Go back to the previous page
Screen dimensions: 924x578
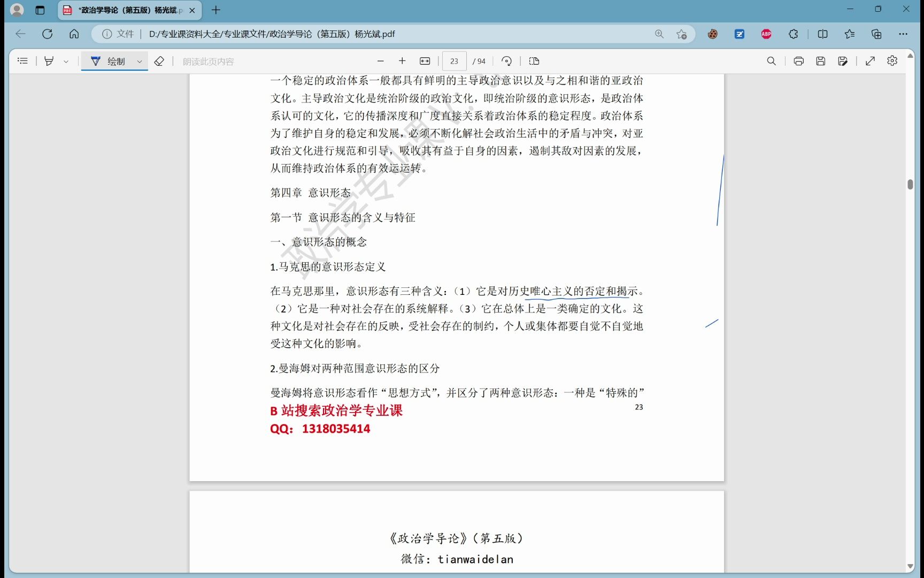click(x=20, y=34)
